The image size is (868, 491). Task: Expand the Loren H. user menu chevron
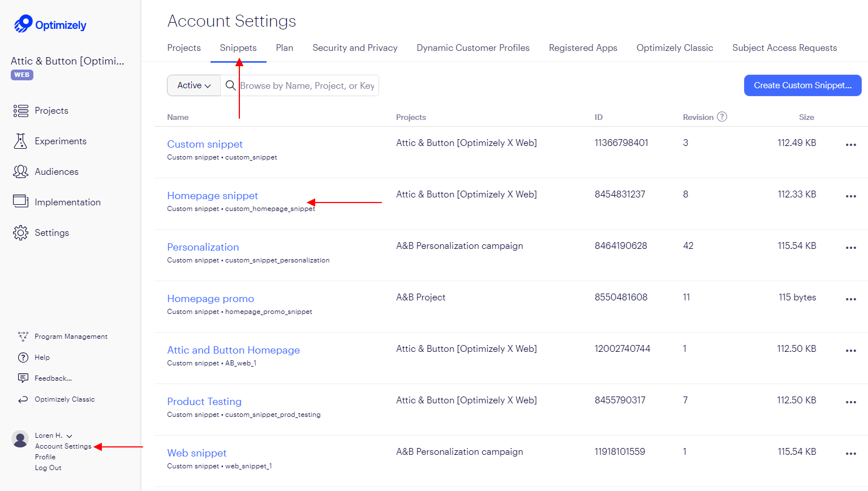point(70,436)
